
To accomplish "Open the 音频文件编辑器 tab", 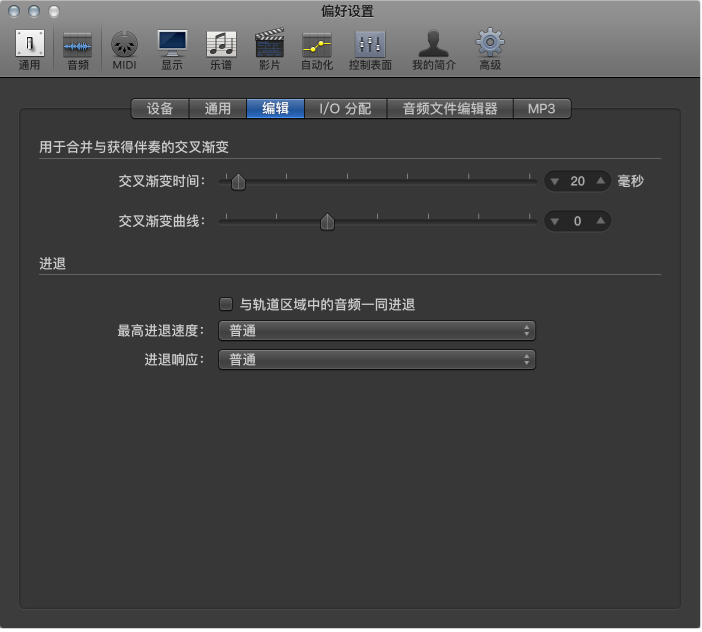I will click(450, 109).
